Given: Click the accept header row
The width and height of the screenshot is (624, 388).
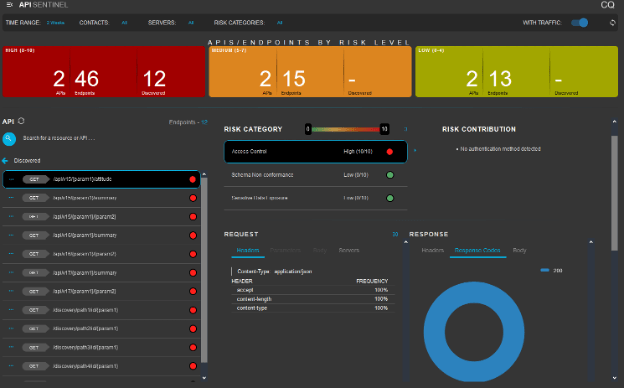Looking at the screenshot, I should [x=312, y=290].
